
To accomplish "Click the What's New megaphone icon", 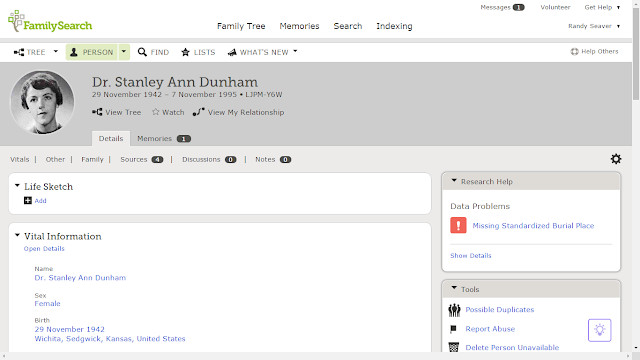I will [x=232, y=52].
